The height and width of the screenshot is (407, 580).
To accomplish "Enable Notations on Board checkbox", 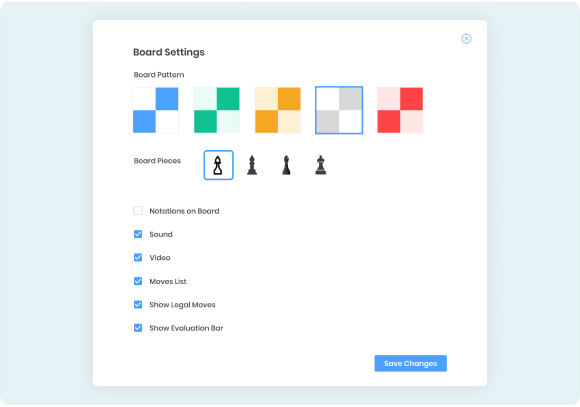I will click(x=138, y=211).
